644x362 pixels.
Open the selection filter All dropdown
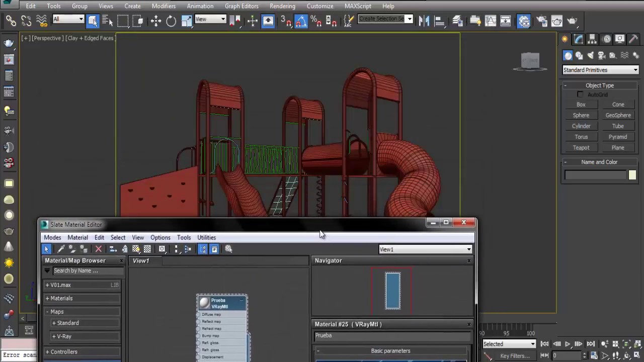(x=68, y=19)
